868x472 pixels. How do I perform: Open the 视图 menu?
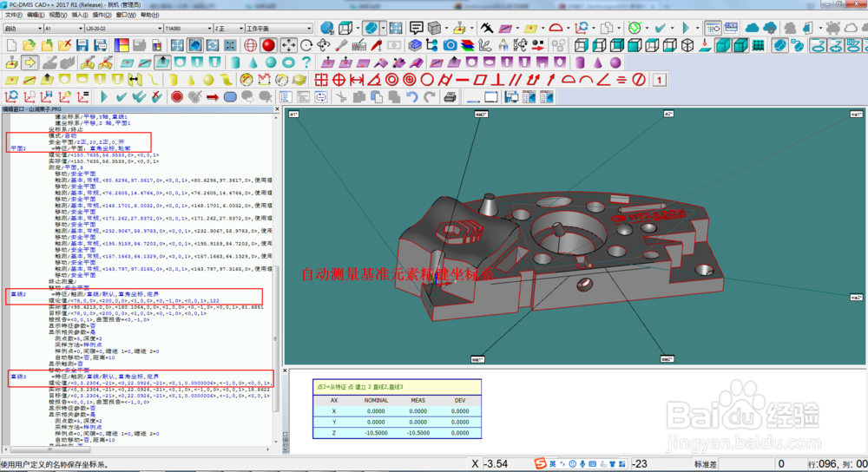coord(58,15)
